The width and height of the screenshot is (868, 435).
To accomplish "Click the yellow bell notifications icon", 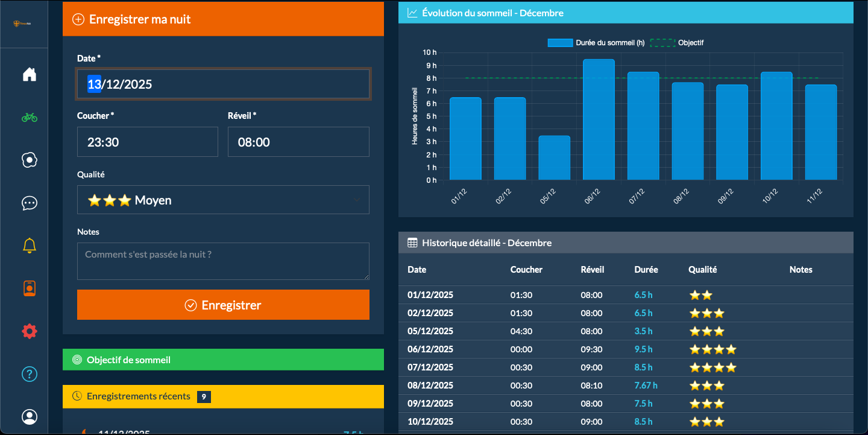I will click(x=30, y=246).
